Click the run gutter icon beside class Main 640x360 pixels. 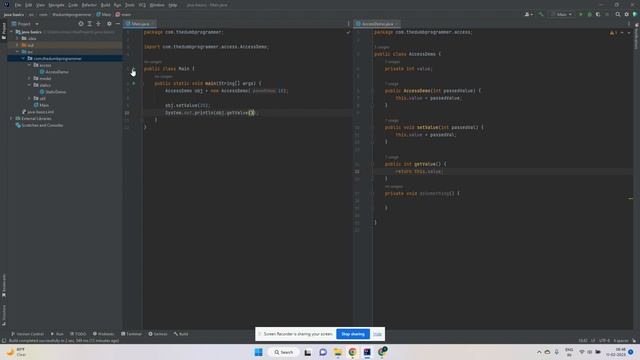click(133, 69)
